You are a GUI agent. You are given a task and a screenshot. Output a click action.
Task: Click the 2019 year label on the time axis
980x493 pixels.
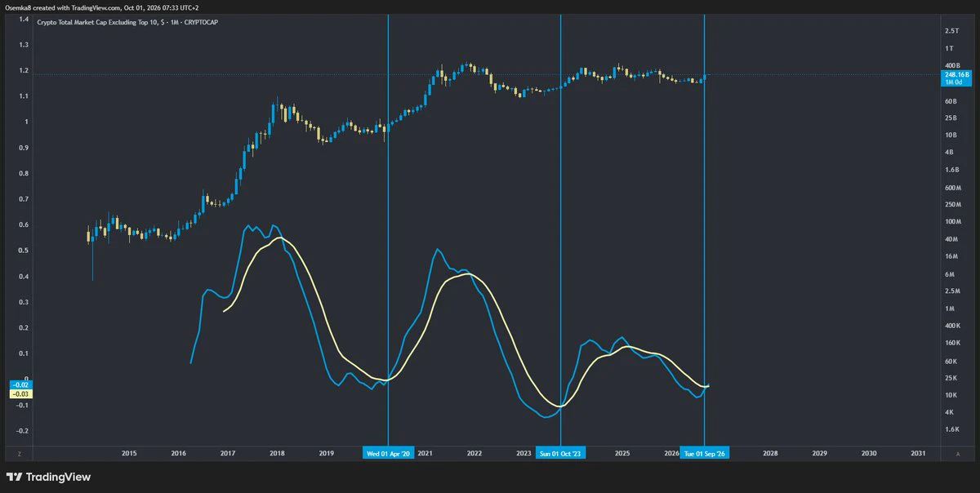coord(326,454)
